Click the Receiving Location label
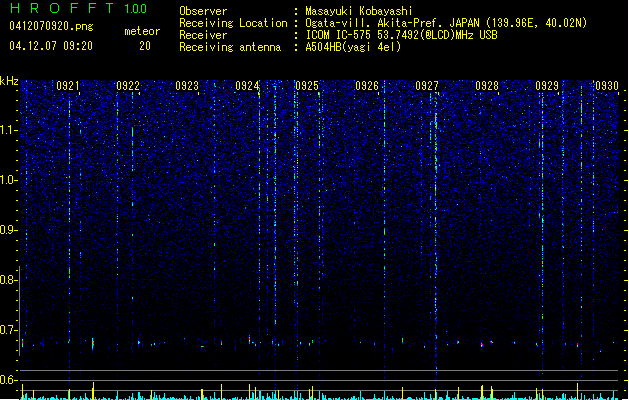Image resolution: width=629 pixels, height=400 pixels. 233,23
